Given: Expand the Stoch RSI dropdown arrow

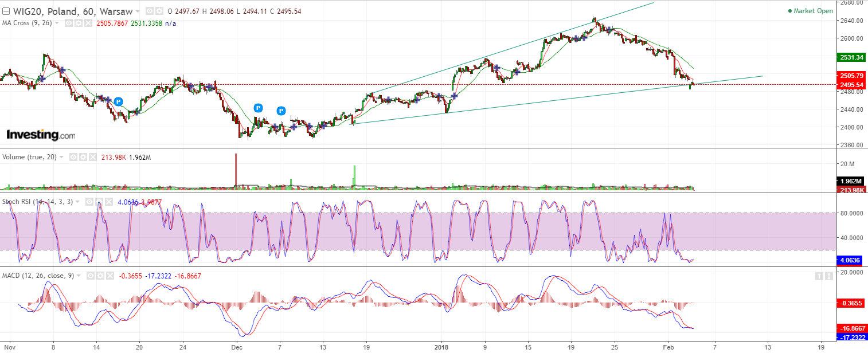Looking at the screenshot, I should click(x=77, y=202).
